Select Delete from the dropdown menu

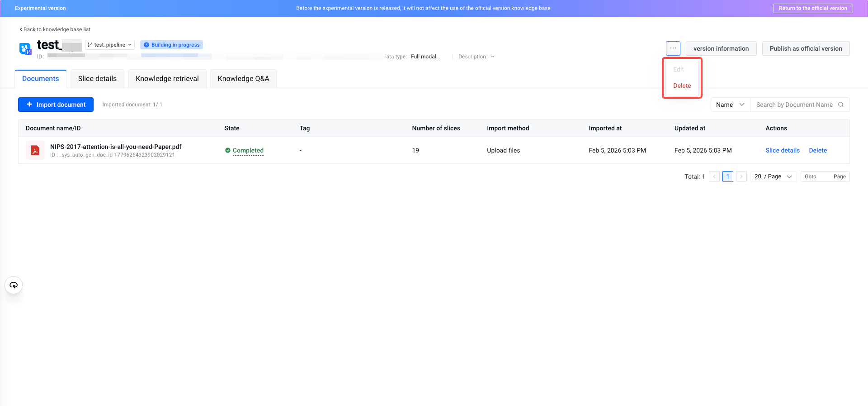click(x=682, y=86)
